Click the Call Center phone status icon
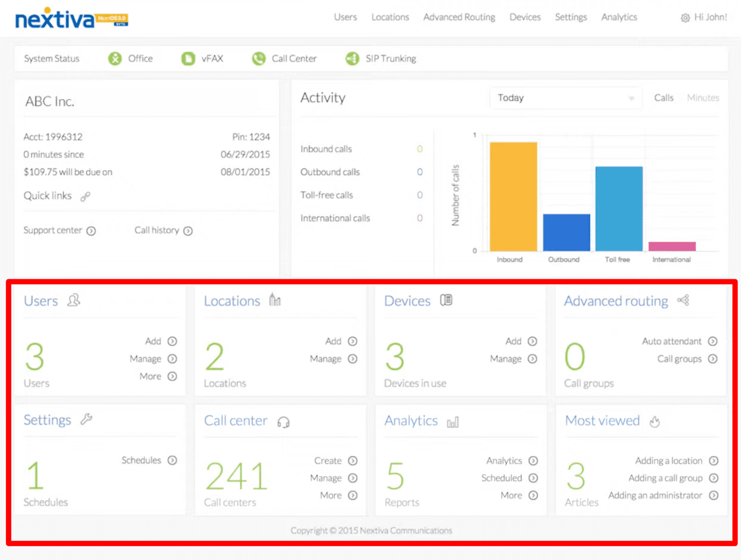 click(259, 59)
